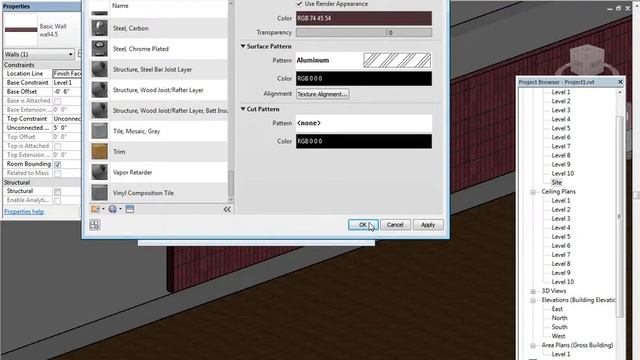Click the Cut Pattern <none> field
Image resolution: width=640 pixels, height=360 pixels.
pyautogui.click(x=364, y=123)
